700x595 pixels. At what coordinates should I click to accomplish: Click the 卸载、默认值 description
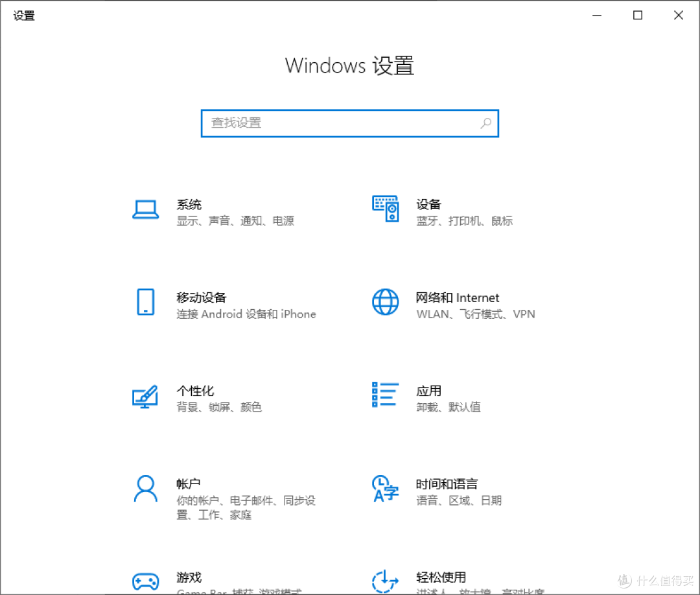click(449, 407)
